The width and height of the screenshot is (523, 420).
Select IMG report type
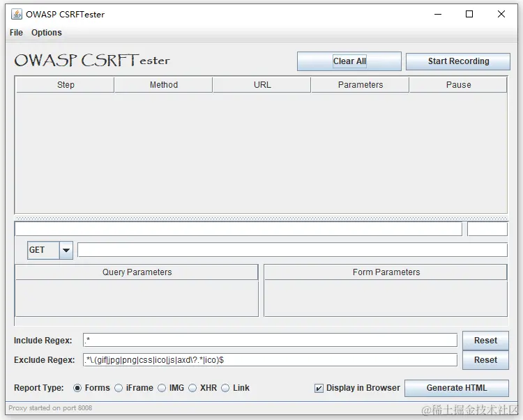point(162,388)
